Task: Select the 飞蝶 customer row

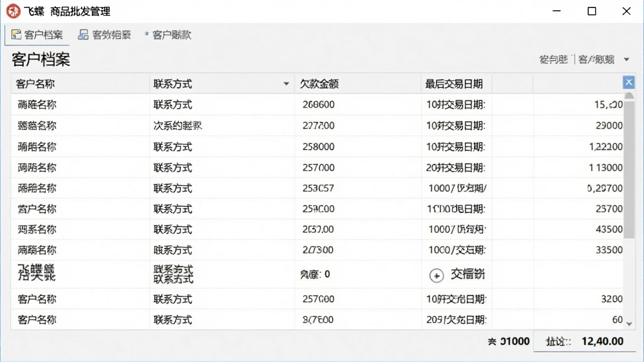Action: pos(317,274)
